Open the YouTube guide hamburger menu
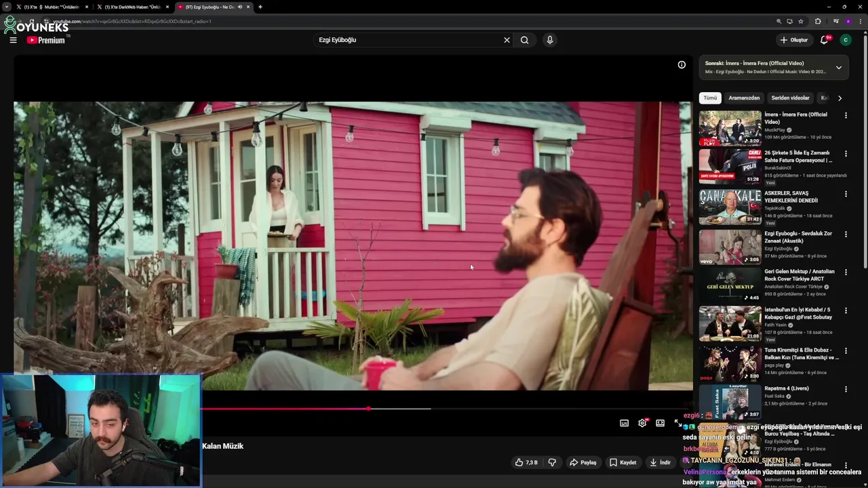 point(13,40)
